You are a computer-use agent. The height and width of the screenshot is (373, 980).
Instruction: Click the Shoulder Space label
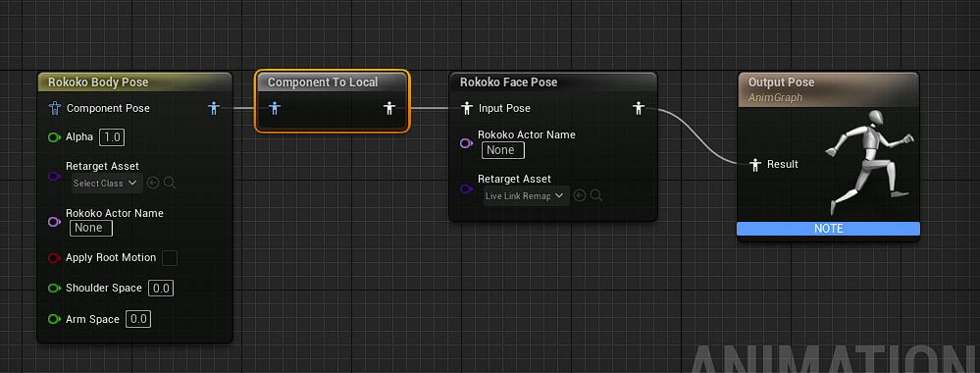tap(104, 288)
